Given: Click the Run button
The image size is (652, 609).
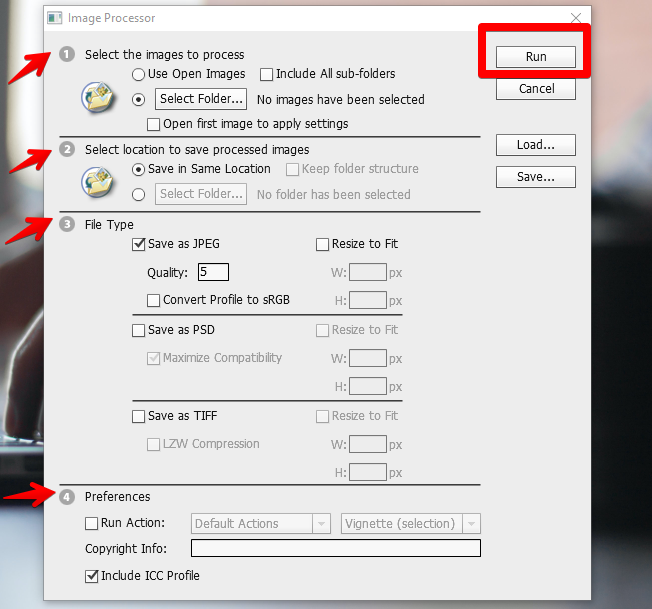Looking at the screenshot, I should tap(536, 57).
